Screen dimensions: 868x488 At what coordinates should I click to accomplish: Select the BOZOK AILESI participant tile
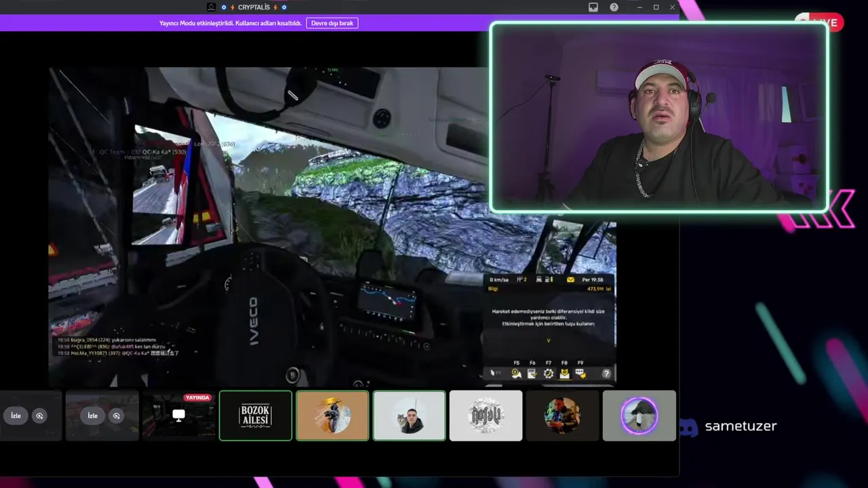point(256,415)
